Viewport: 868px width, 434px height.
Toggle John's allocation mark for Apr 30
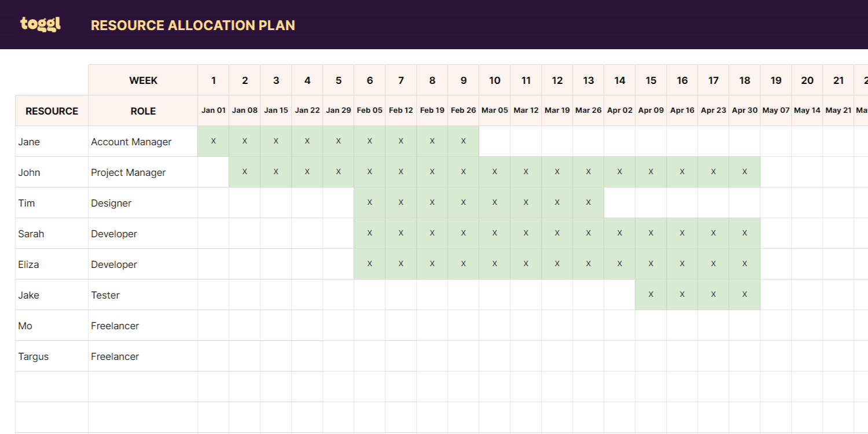(x=745, y=172)
